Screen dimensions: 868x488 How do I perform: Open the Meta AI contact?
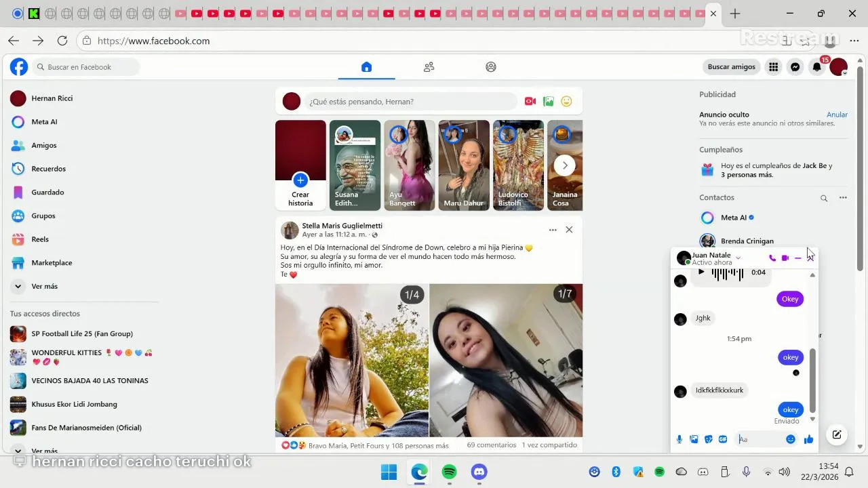click(x=737, y=218)
